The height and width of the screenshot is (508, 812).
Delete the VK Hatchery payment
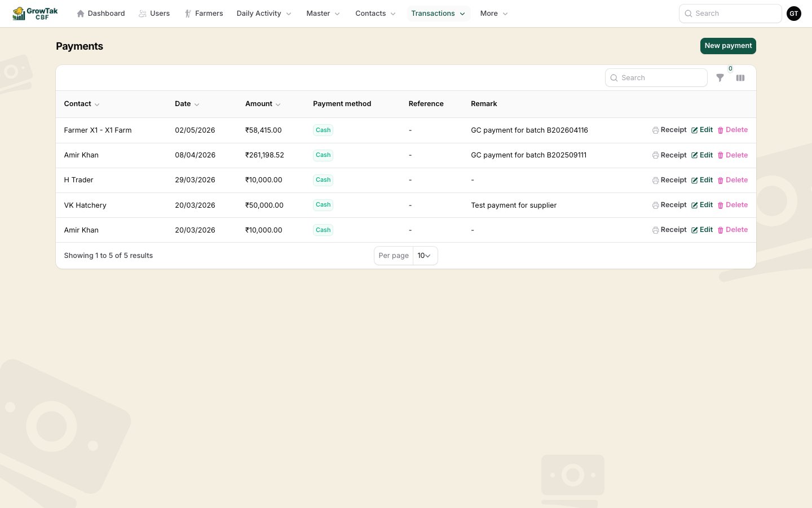[732, 205]
